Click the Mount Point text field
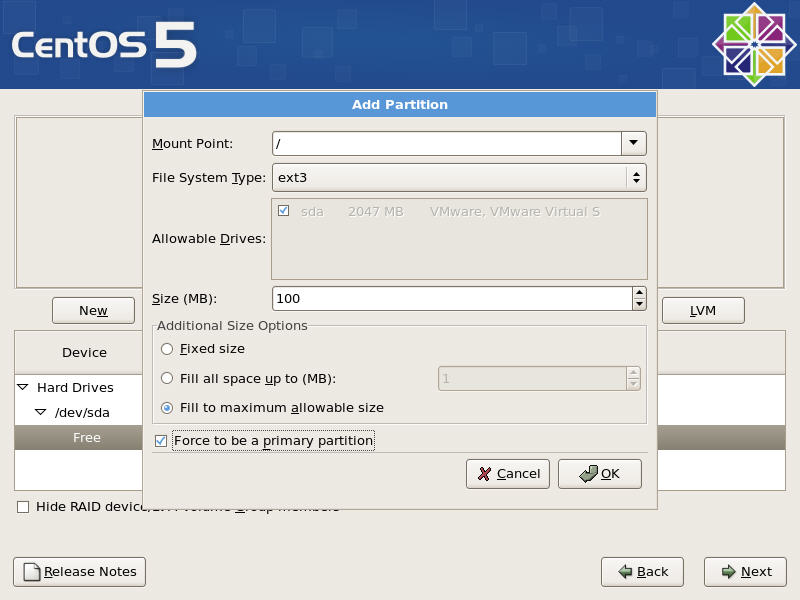Screen dimensions: 800x600 coord(447,143)
